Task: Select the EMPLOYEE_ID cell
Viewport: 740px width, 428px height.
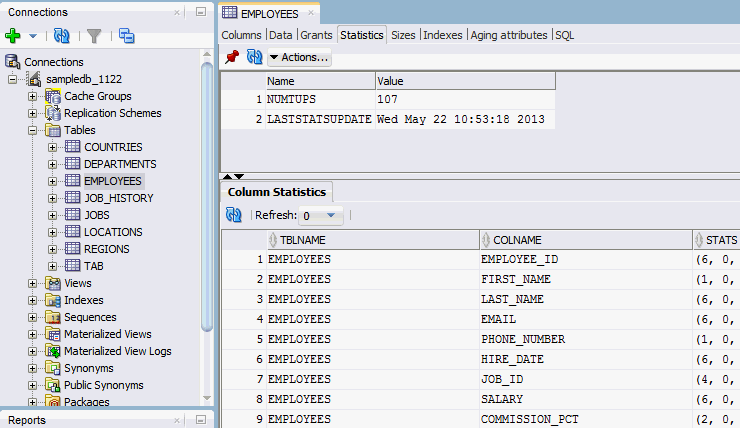Action: [x=586, y=260]
